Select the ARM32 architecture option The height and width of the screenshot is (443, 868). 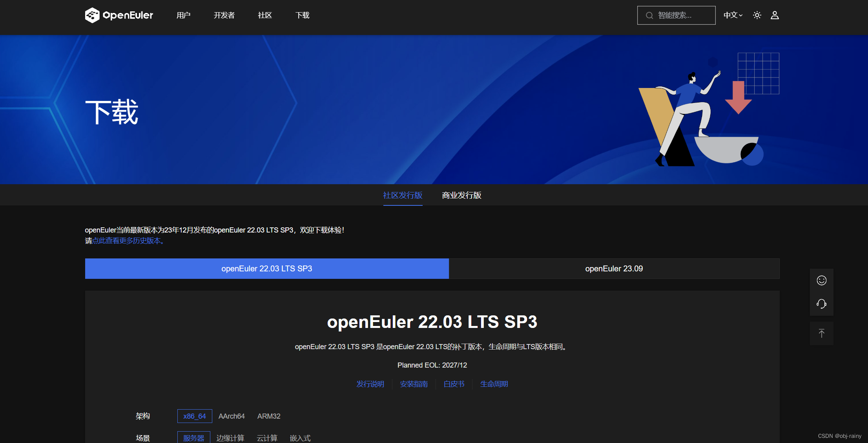coord(268,416)
